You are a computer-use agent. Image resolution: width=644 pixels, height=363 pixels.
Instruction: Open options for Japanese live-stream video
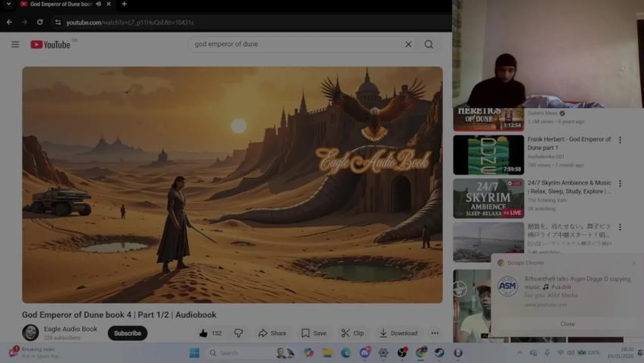[x=620, y=227]
